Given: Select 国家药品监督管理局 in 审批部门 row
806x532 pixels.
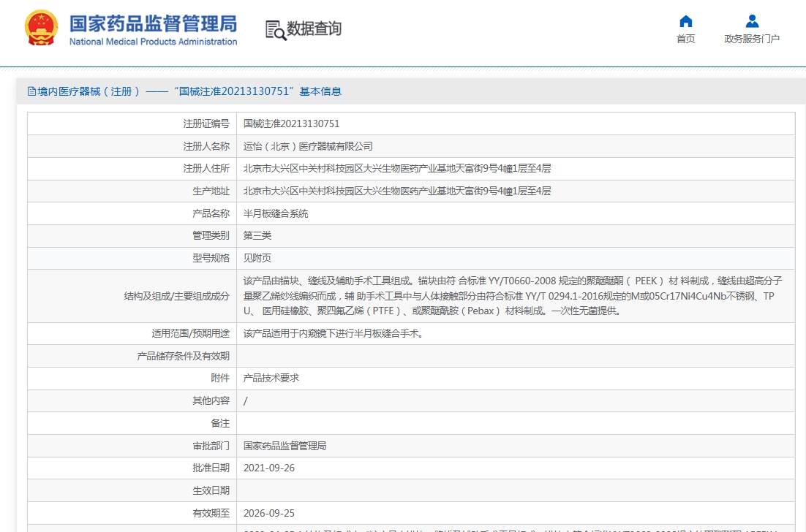Looking at the screenshot, I should click(285, 446).
